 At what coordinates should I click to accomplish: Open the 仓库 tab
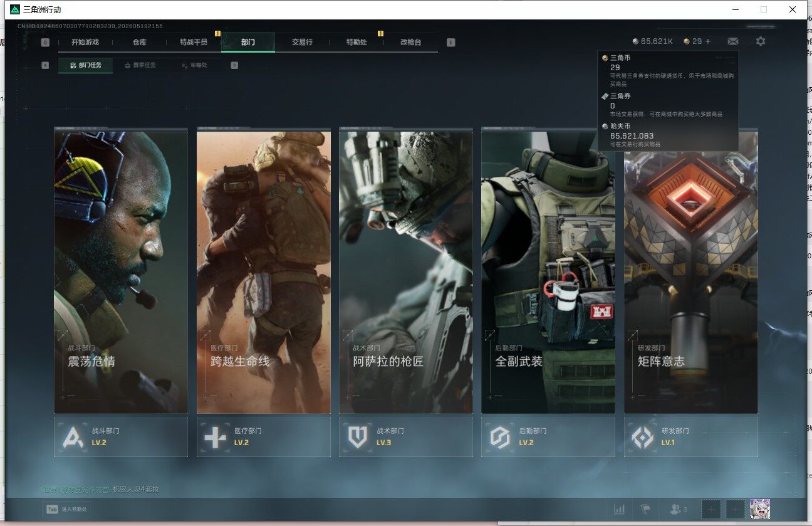(x=140, y=43)
